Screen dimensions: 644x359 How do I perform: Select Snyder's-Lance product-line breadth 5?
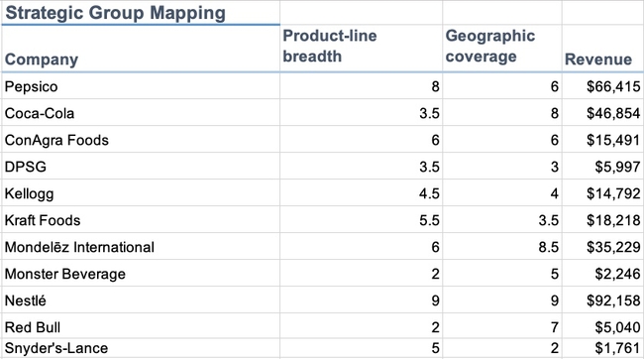(361, 348)
